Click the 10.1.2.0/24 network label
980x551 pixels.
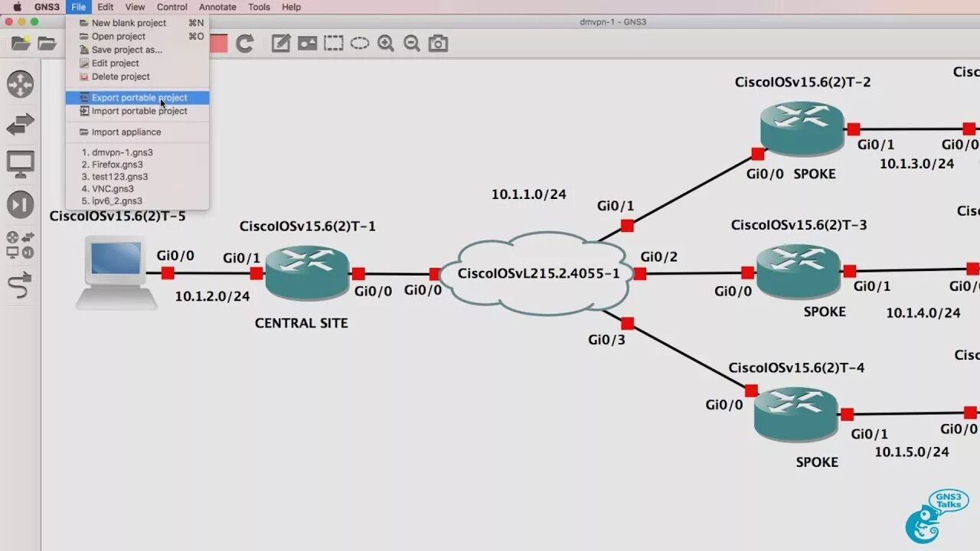click(x=213, y=296)
